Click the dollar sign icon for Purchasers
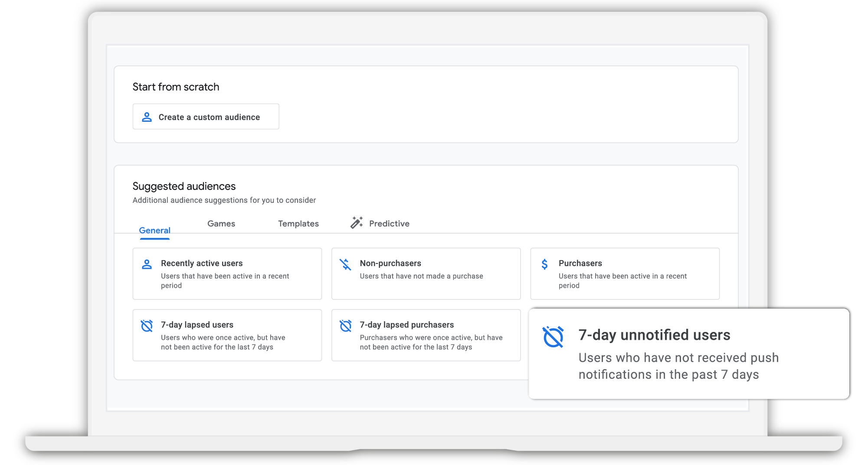 point(544,264)
